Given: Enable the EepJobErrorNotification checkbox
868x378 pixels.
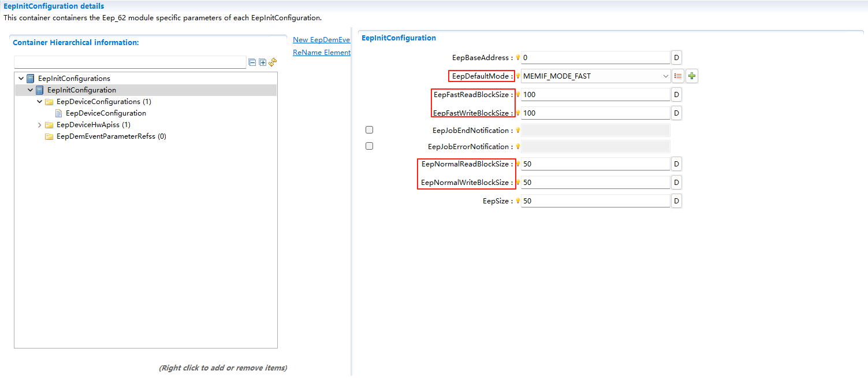Looking at the screenshot, I should tap(370, 146).
